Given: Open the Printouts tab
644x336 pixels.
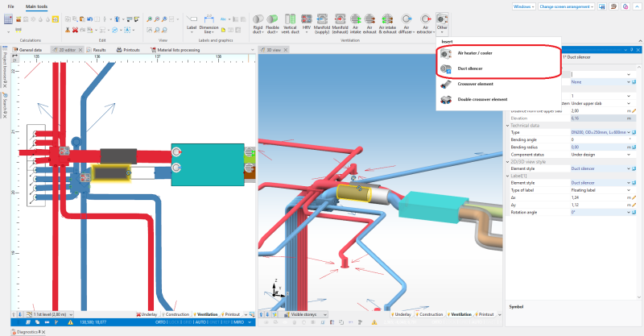Looking at the screenshot, I should (129, 50).
